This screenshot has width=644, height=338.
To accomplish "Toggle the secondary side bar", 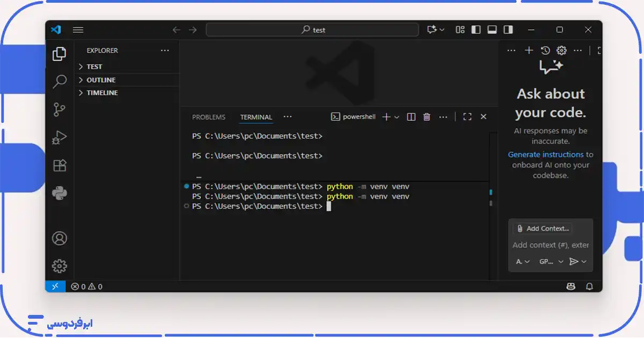I will coord(508,30).
